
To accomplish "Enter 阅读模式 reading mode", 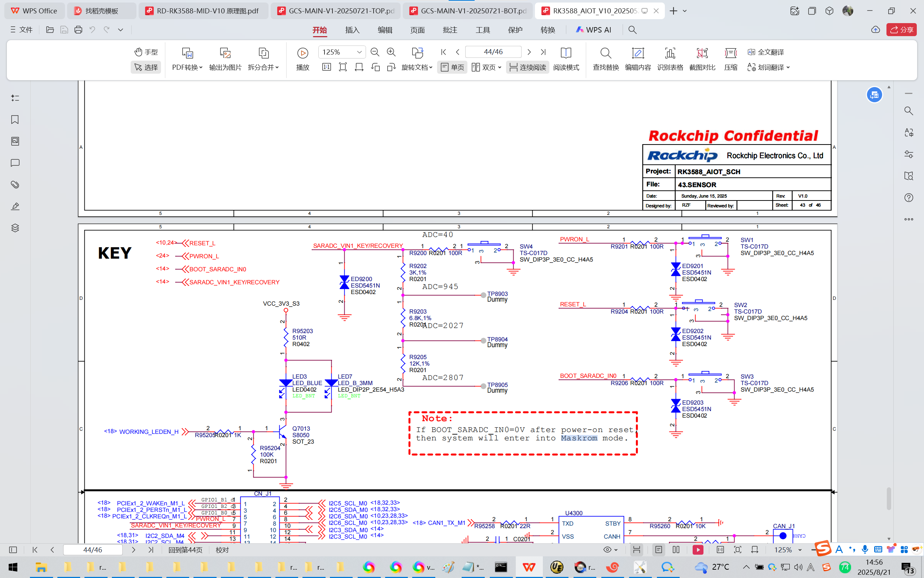I will [566, 59].
